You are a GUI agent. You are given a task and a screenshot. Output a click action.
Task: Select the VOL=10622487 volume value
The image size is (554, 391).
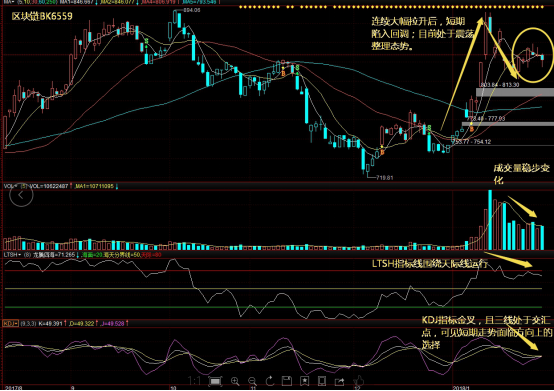point(49,186)
